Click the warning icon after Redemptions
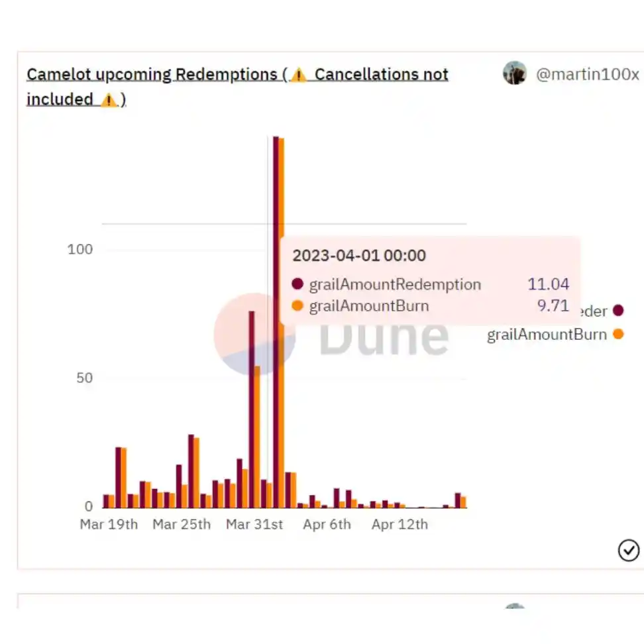 pyautogui.click(x=299, y=75)
